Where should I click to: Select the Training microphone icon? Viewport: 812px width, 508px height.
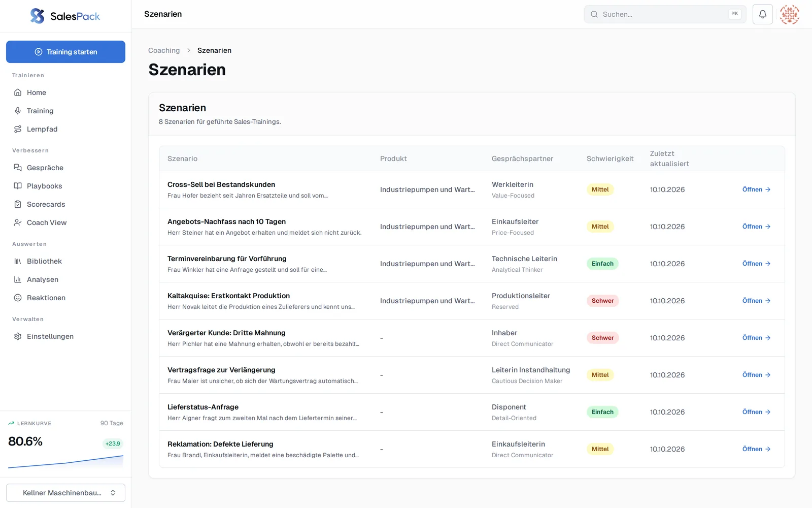pos(18,111)
